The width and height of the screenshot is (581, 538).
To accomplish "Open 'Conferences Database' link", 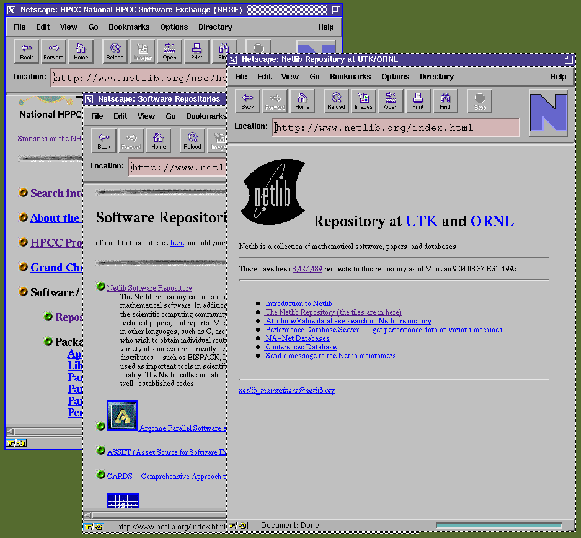I will pyautogui.click(x=301, y=347).
